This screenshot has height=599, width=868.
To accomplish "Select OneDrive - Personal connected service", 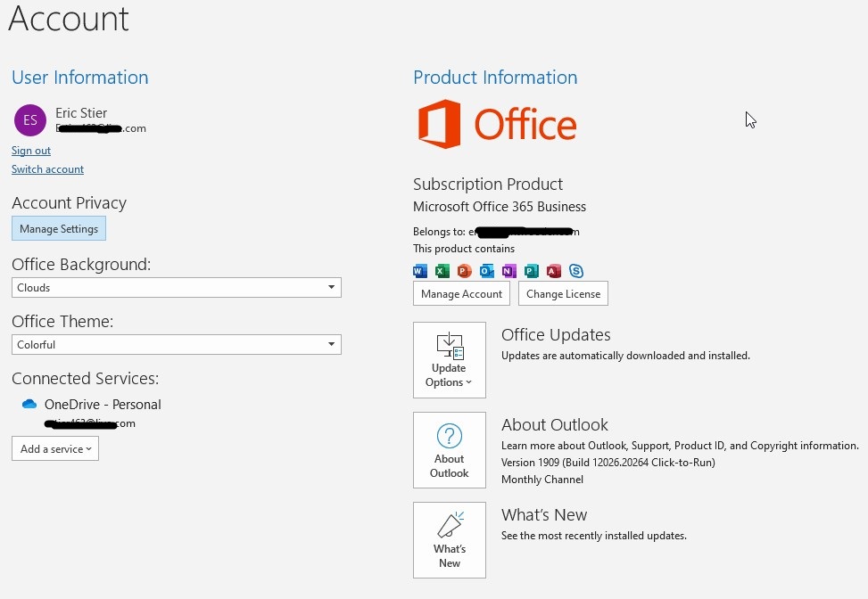I will [103, 405].
